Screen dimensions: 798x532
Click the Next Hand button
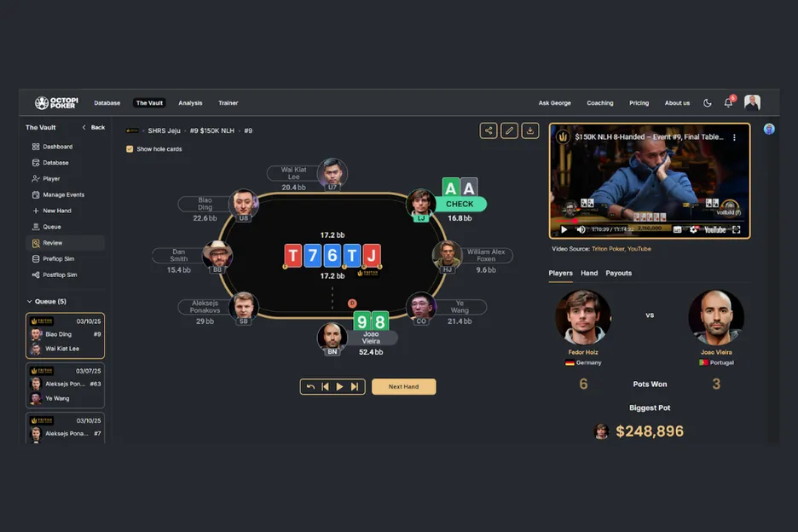tap(403, 386)
